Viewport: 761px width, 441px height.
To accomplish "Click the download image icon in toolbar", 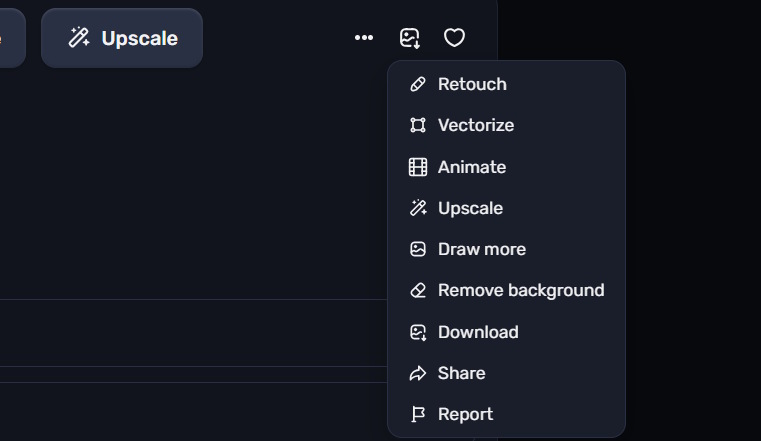I will pyautogui.click(x=410, y=38).
